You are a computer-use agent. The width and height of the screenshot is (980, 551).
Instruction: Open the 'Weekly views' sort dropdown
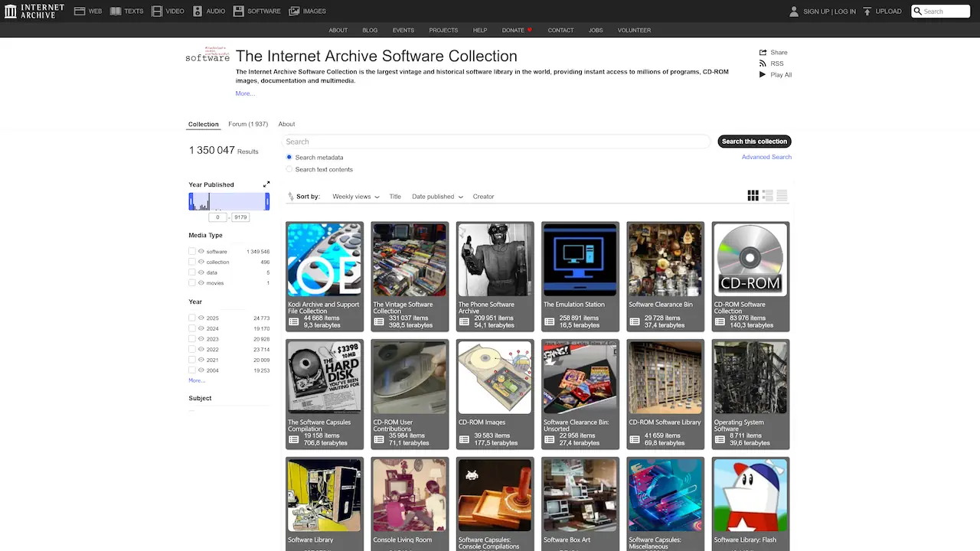point(354,197)
